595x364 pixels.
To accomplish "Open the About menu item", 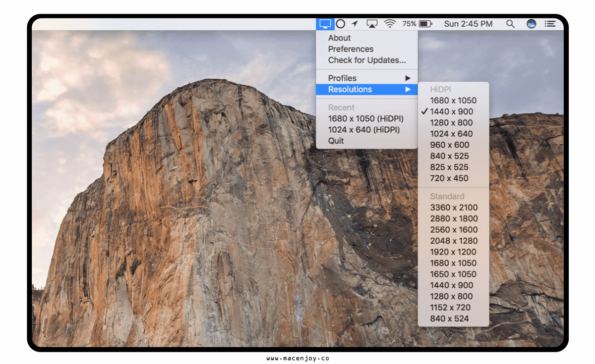I will pyautogui.click(x=367, y=38).
